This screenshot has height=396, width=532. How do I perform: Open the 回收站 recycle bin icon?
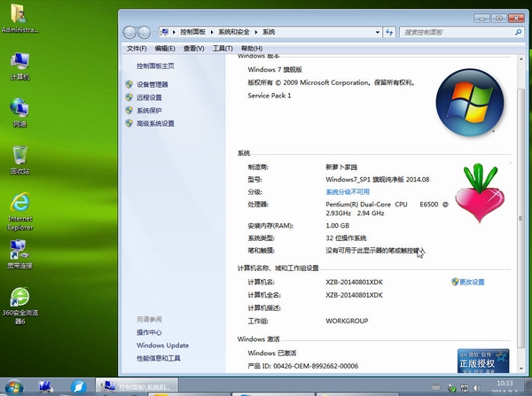click(20, 159)
